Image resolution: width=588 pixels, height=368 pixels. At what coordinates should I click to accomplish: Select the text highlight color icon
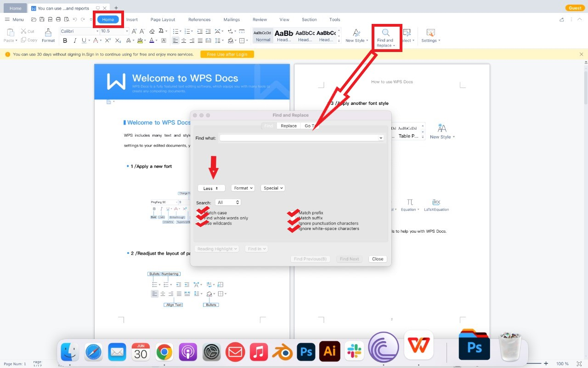click(139, 40)
